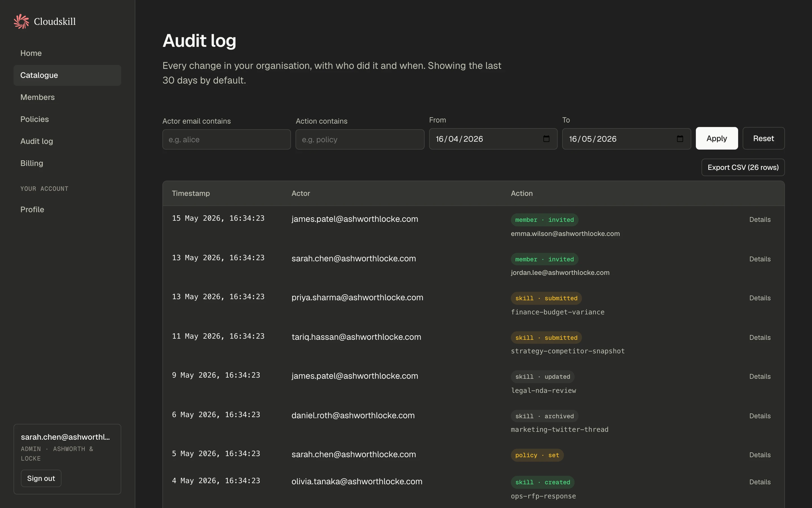
Task: Sign out of the account
Action: pos(41,478)
